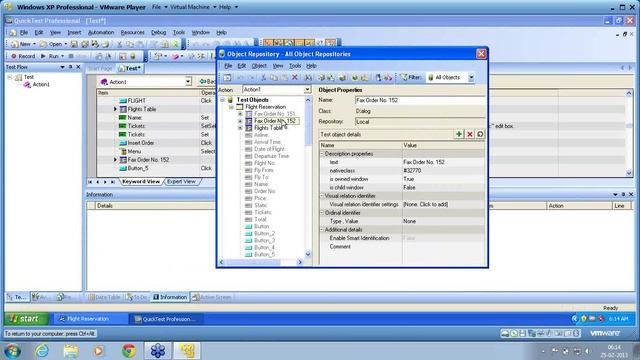
Task: Switch to Expert View tab
Action: (181, 182)
